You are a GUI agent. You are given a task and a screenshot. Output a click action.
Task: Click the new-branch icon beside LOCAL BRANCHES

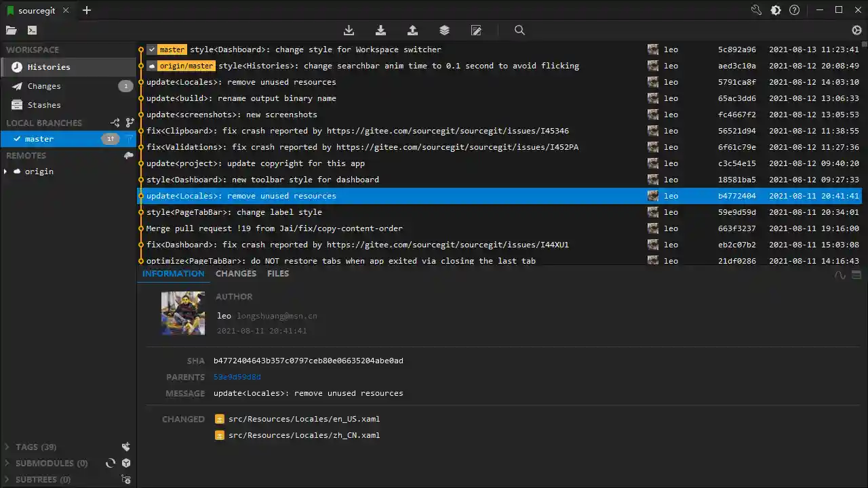click(130, 123)
